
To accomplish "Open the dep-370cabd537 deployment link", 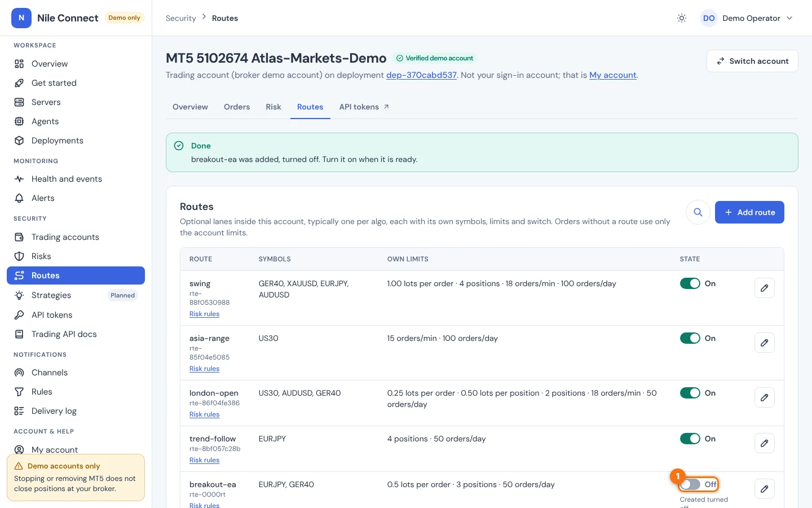I will (x=421, y=75).
